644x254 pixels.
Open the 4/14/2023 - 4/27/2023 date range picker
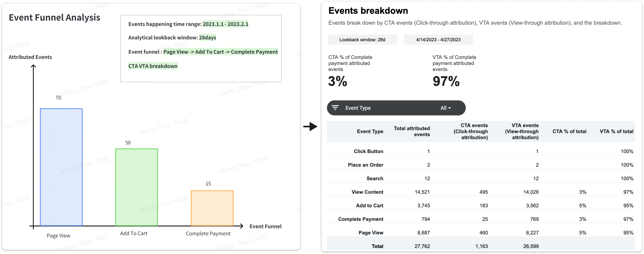tap(438, 40)
